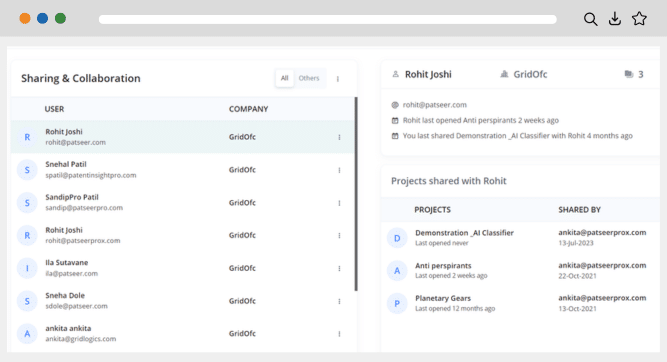This screenshot has width=667, height=362.
Task: Click the user list vertical scrollbar
Action: [x=356, y=194]
